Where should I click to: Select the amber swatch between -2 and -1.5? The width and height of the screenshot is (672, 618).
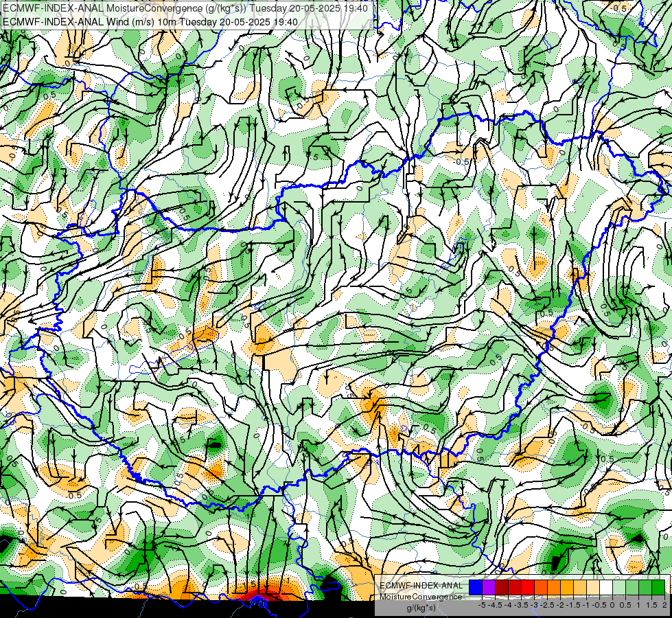coord(567,587)
